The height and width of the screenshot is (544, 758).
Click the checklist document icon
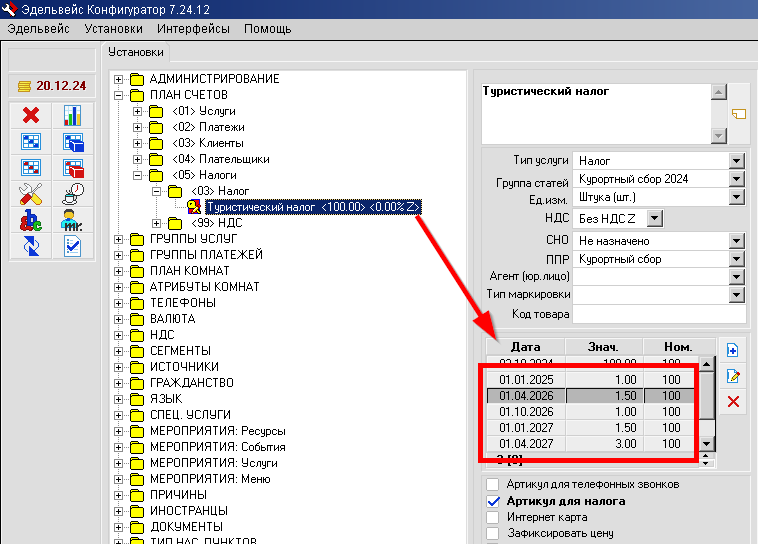tap(73, 246)
